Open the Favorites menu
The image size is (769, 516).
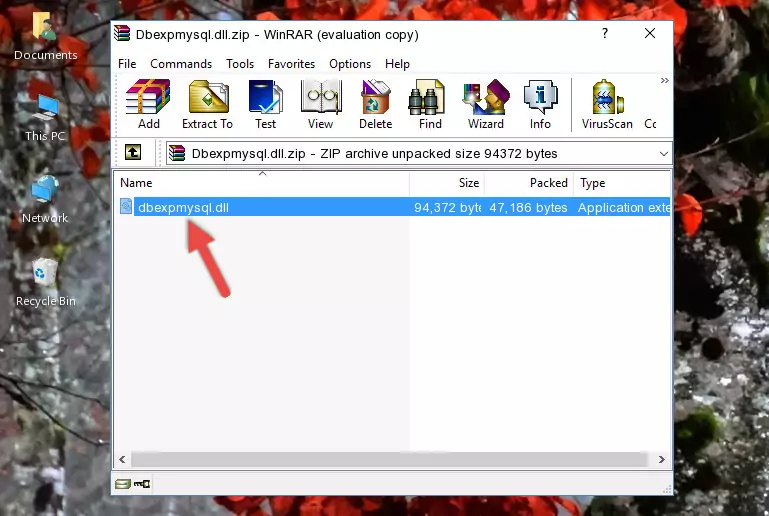pyautogui.click(x=291, y=64)
